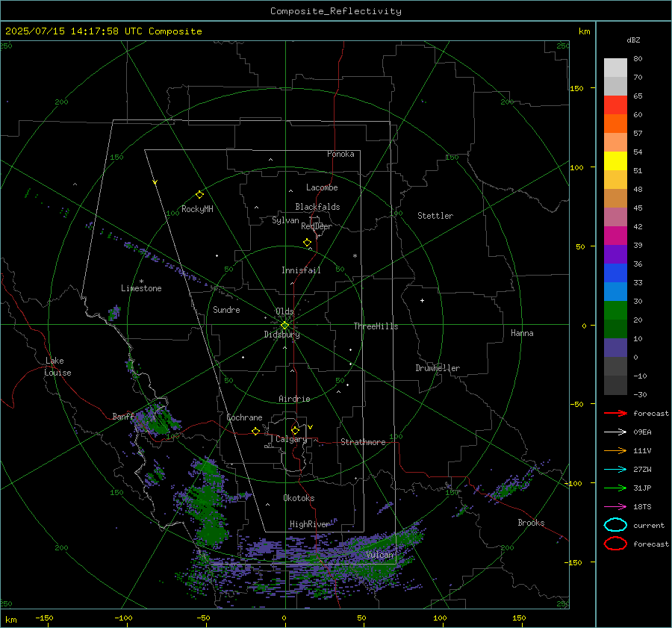The image size is (672, 628).
Task: Click the blue 33 dBZ color swatch
Action: 615,273
